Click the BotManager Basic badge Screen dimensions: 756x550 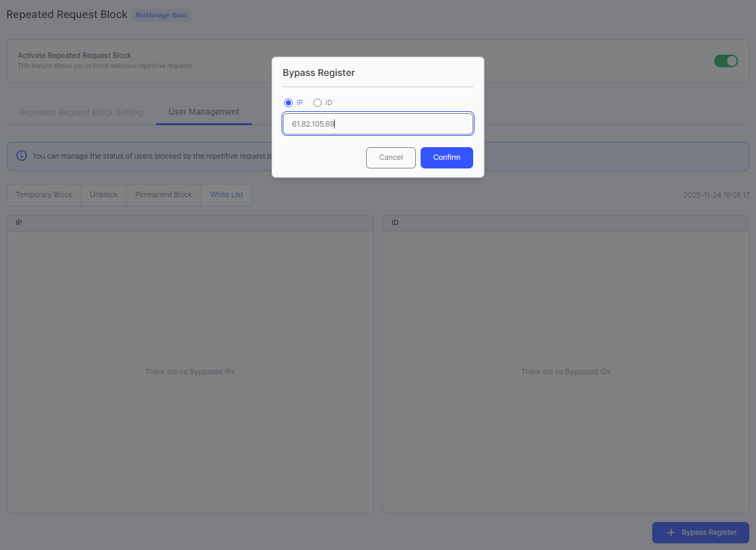click(x=161, y=15)
